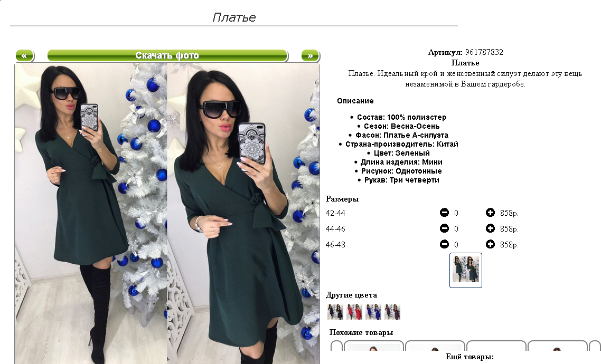Open first full-size similar product card
This screenshot has width=601, height=364.
point(374,346)
